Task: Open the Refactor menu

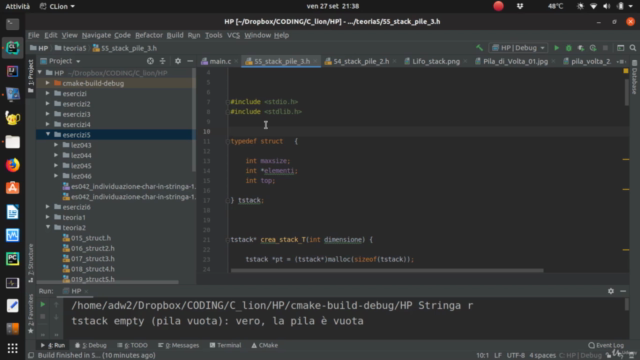Action: pos(149,36)
